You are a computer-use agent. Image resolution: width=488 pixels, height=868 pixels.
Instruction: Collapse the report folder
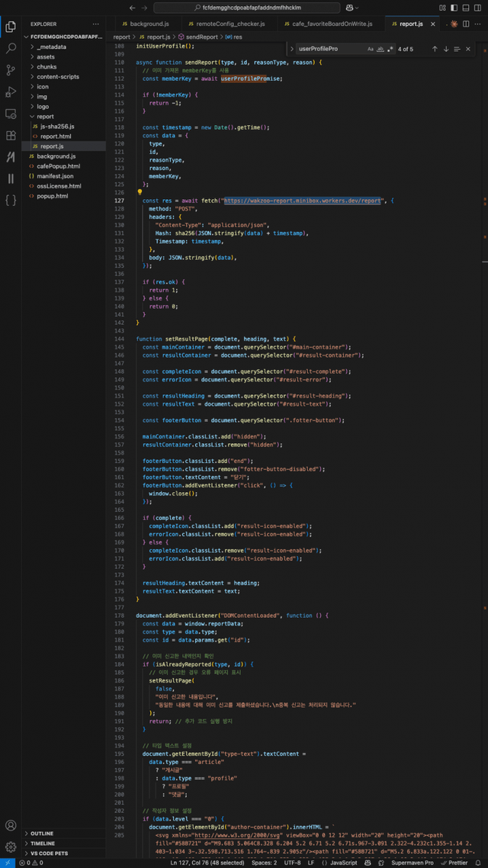pos(45,117)
